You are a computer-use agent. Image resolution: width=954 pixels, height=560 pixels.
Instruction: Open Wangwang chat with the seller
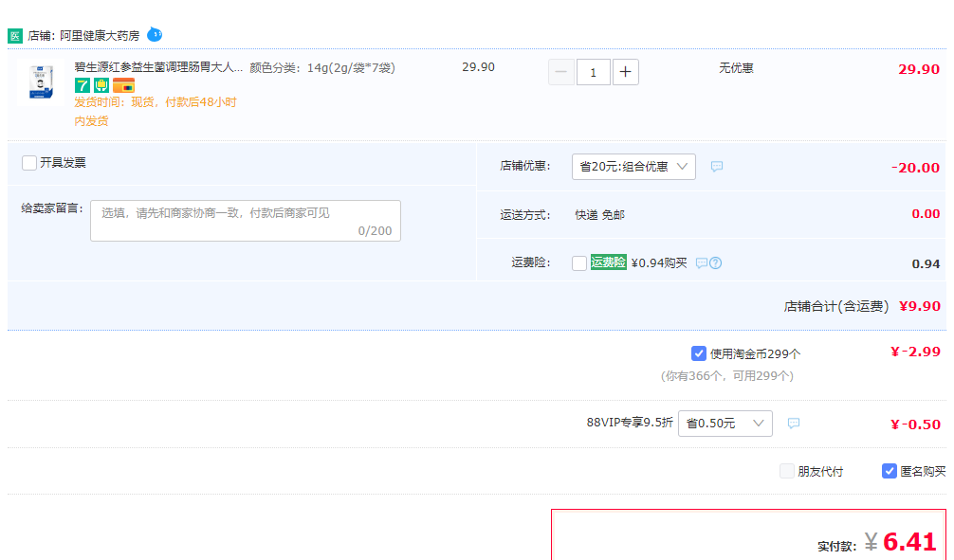point(155,35)
